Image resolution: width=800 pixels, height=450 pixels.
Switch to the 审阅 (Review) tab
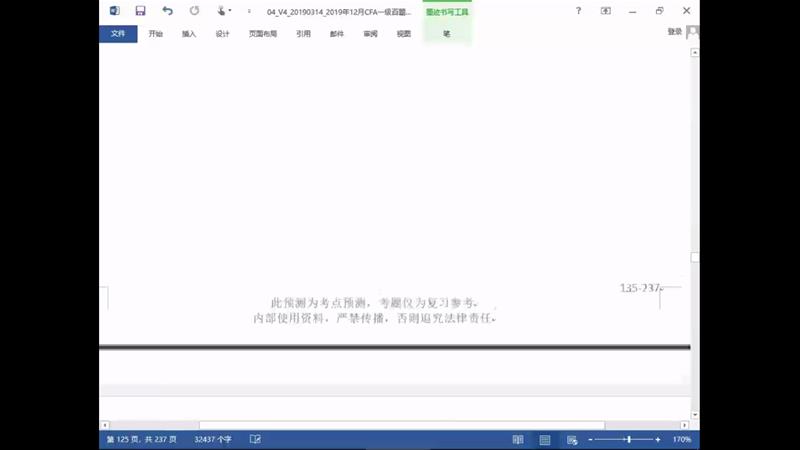(370, 34)
